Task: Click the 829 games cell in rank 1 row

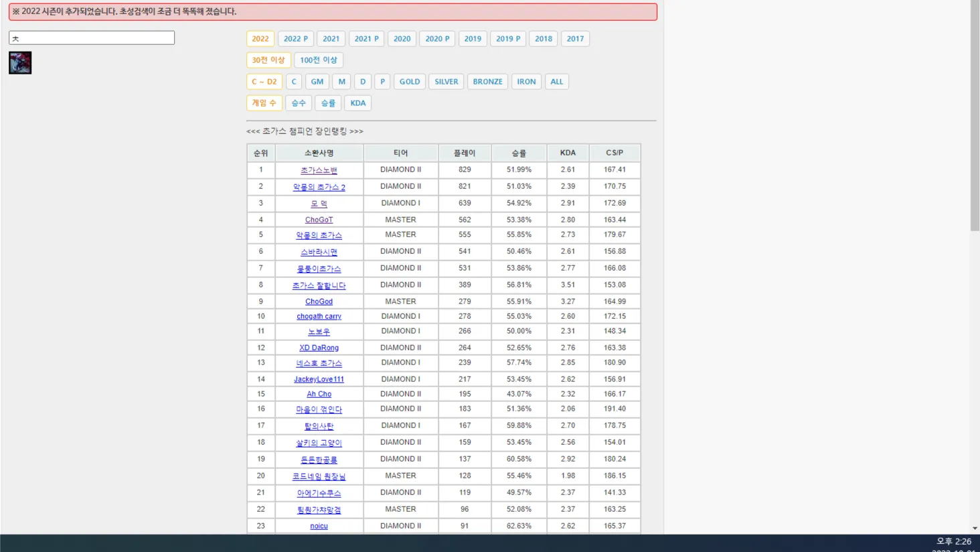Action: click(465, 169)
